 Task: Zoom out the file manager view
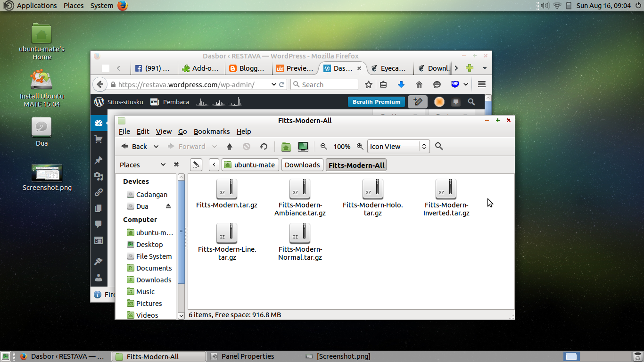click(324, 147)
